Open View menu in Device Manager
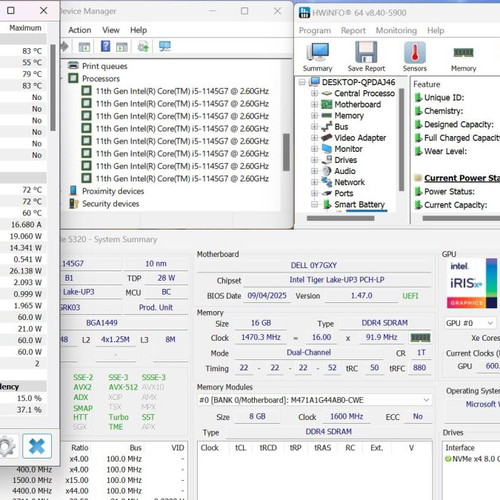The image size is (500, 500). 111,30
